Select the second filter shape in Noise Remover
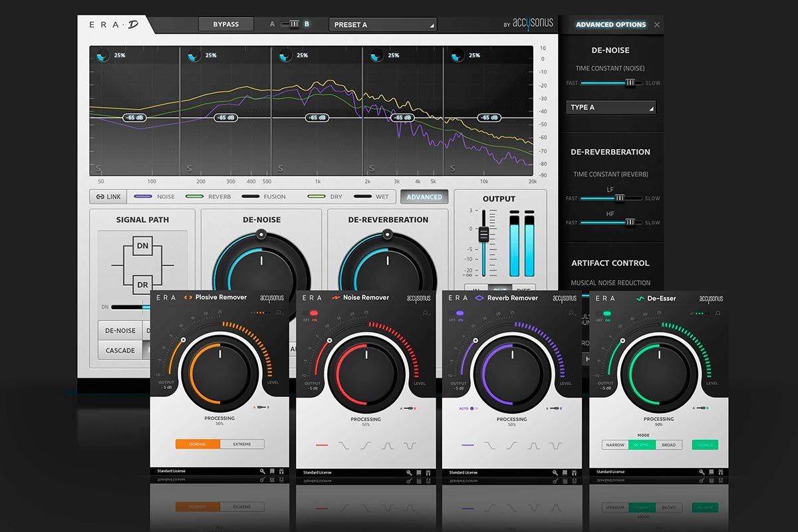Screen dimensions: 798x532 click(344, 445)
